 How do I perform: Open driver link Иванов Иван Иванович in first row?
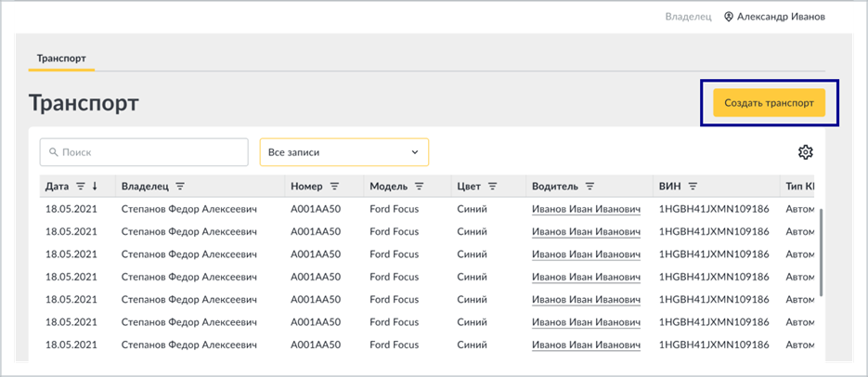586,209
